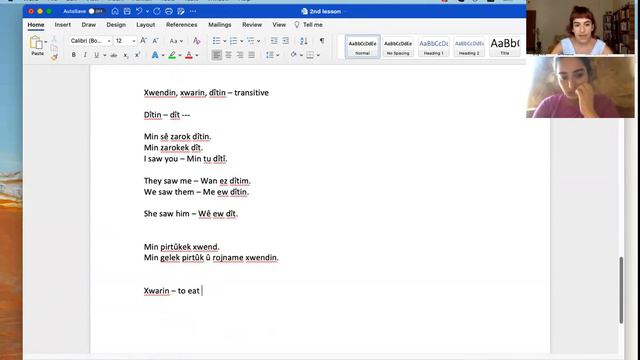
Task: Open the View tab
Action: coord(279,25)
